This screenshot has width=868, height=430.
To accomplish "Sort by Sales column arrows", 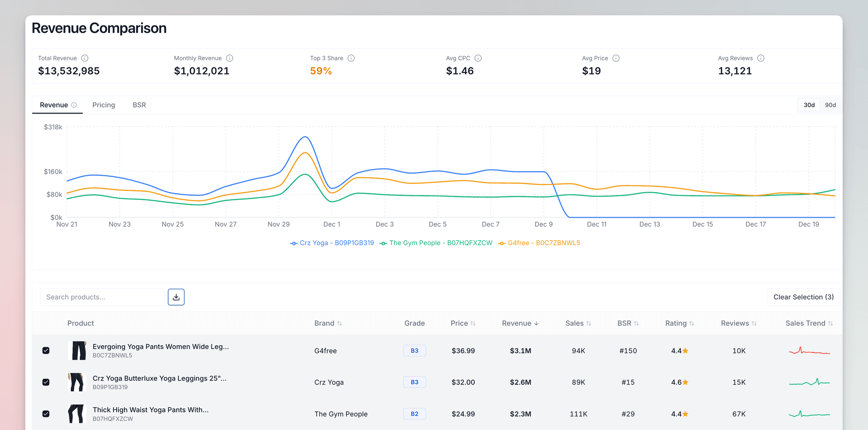I will tap(589, 323).
